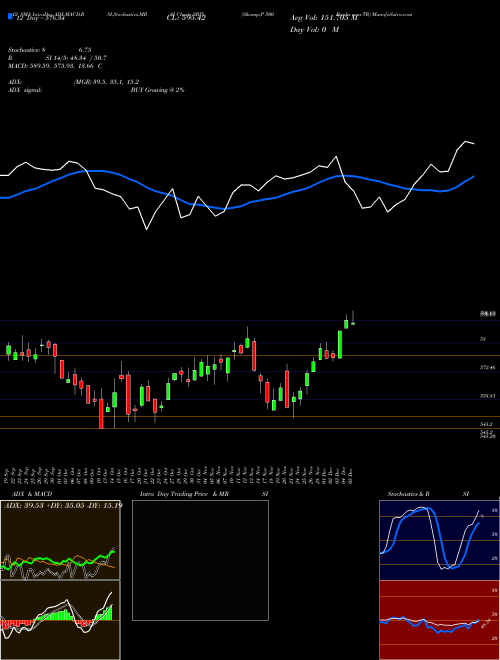Click the 'Stochastics & R' panel heading
Viewport: 500px width, 660px height.
[409, 494]
